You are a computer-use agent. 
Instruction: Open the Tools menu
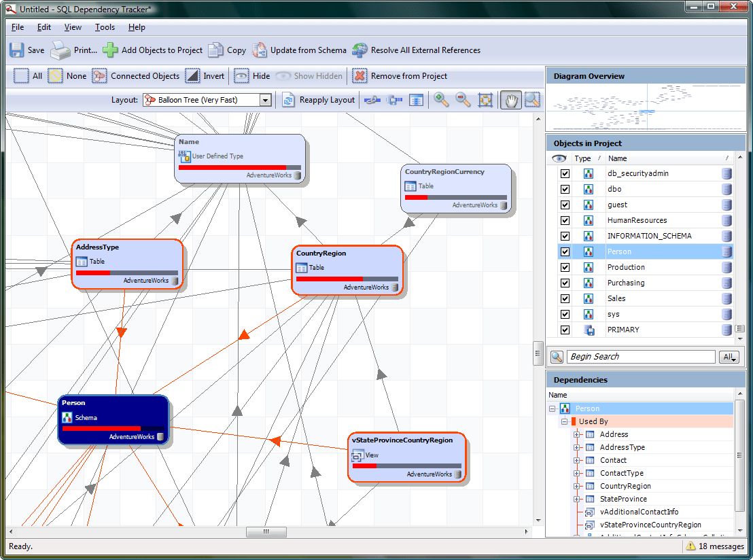104,27
